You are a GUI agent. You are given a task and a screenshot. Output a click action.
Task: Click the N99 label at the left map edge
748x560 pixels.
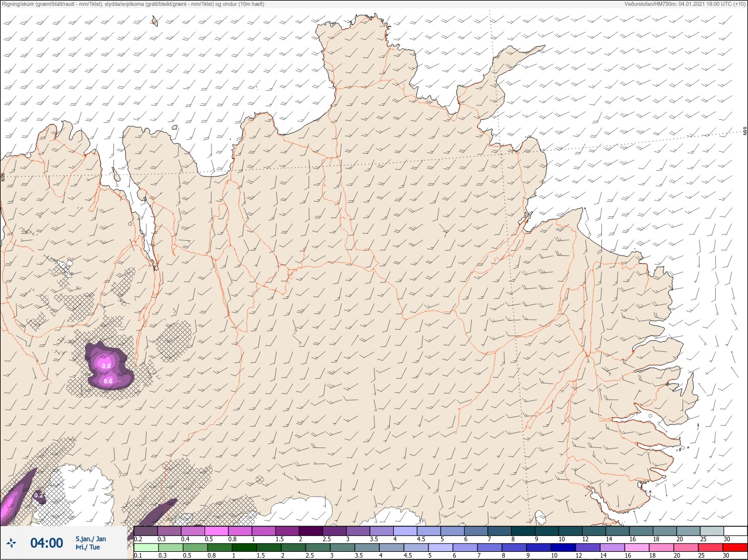(x=3, y=176)
